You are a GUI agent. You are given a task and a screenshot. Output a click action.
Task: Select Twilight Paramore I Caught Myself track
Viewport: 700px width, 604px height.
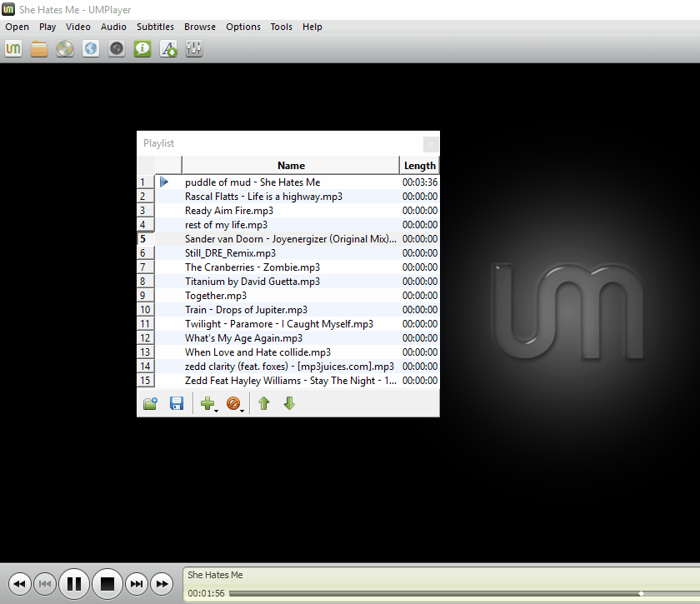pyautogui.click(x=279, y=324)
